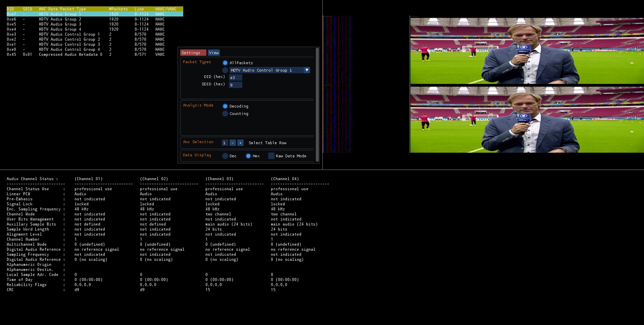The image size is (644, 325).
Task: Select the specific packet type radio button
Action: 225,70
